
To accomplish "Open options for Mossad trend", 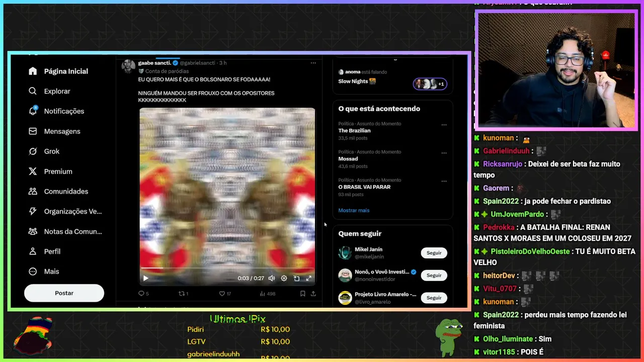I will pyautogui.click(x=444, y=152).
